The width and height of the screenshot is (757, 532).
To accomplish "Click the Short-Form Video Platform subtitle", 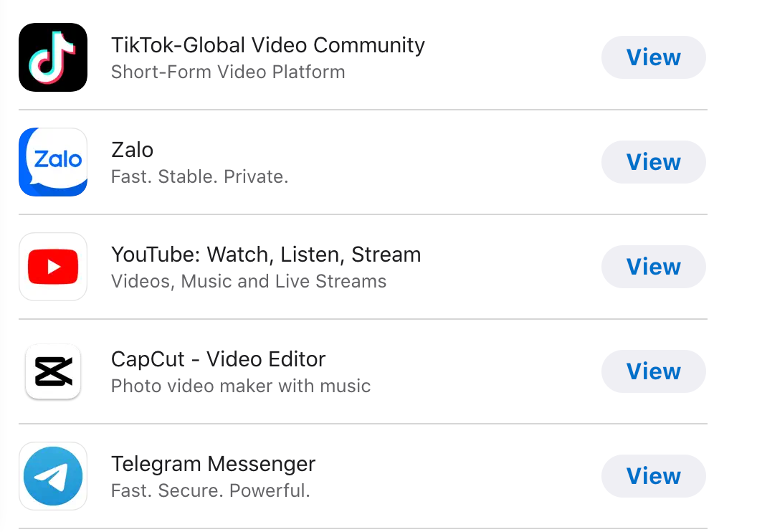I will point(228,72).
